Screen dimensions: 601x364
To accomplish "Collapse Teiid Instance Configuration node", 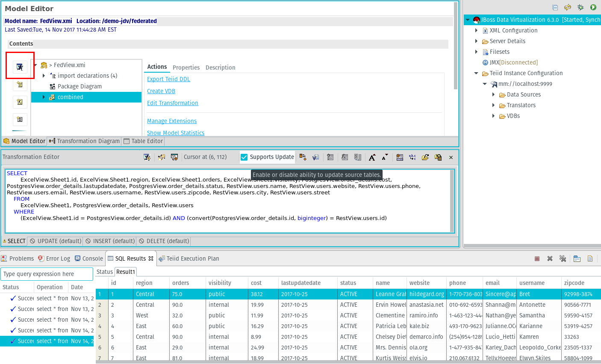I will (476, 73).
